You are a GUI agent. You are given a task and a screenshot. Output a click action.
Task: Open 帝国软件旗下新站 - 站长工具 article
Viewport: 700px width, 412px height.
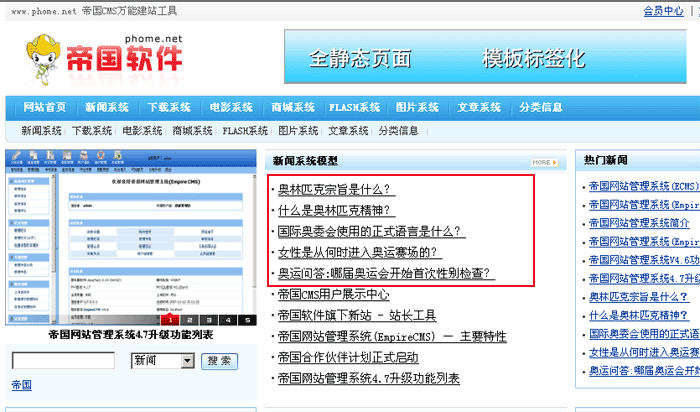(x=357, y=316)
